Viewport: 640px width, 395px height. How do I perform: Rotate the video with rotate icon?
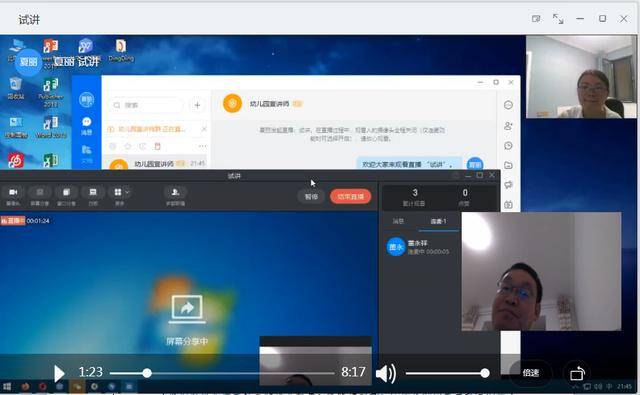577,373
